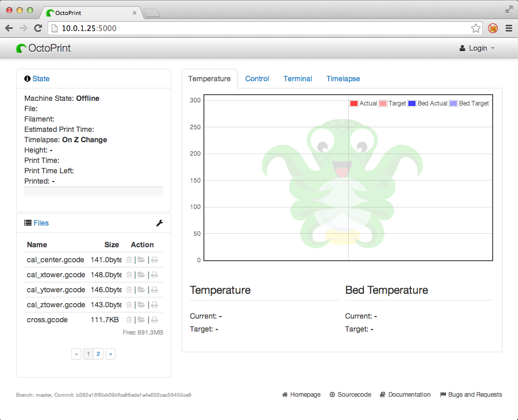Click the Free: 691.3MB text
The height and width of the screenshot is (420, 518).
click(x=143, y=333)
